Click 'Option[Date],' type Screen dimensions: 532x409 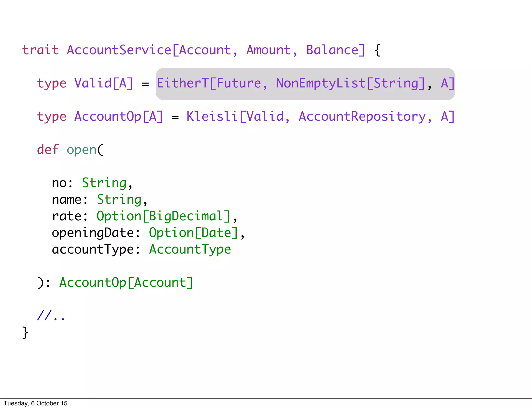(197, 233)
